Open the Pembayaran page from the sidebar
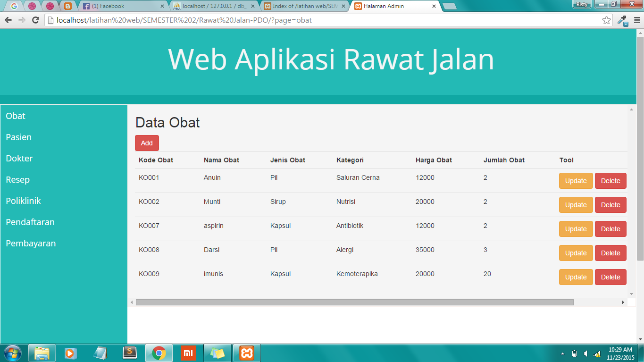 (30, 243)
